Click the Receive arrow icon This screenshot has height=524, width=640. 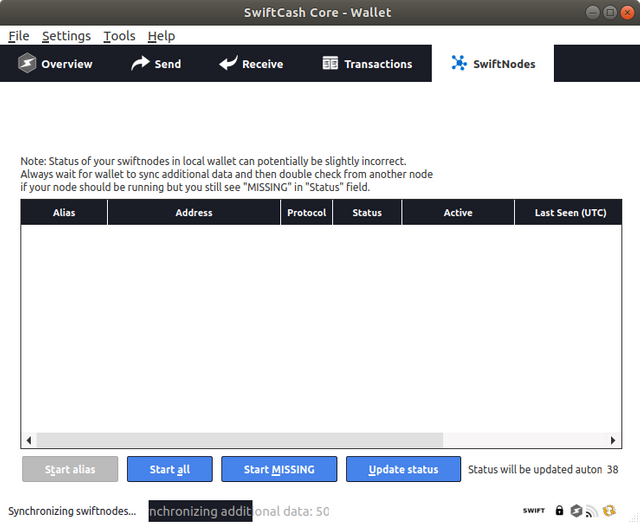228,63
